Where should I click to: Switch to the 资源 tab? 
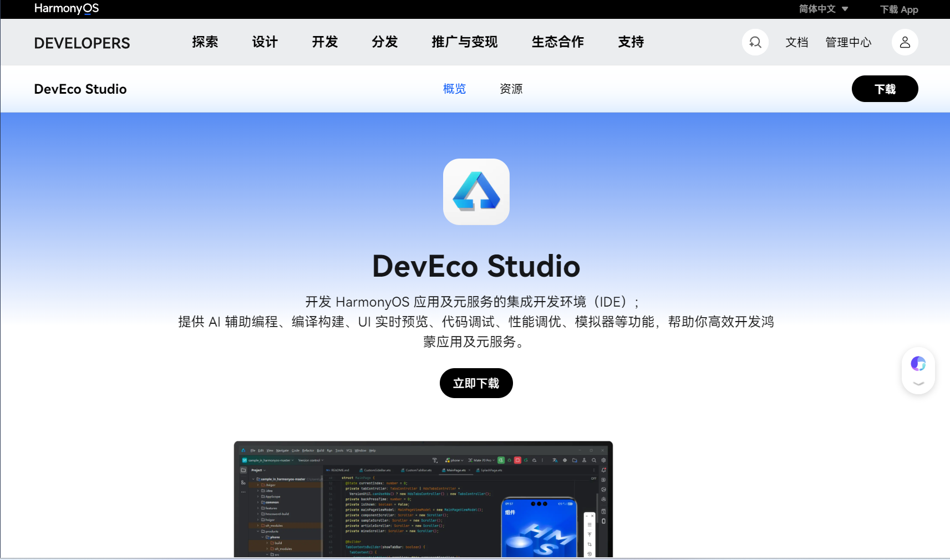(511, 89)
